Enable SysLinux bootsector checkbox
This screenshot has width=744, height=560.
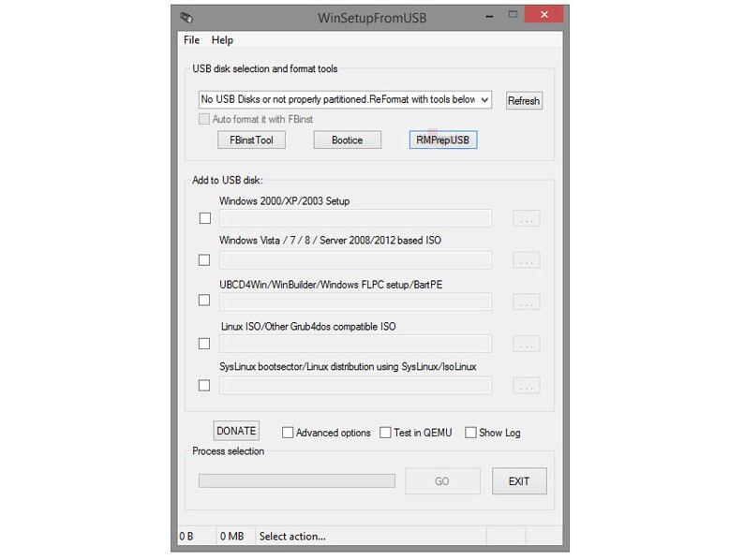pos(204,386)
